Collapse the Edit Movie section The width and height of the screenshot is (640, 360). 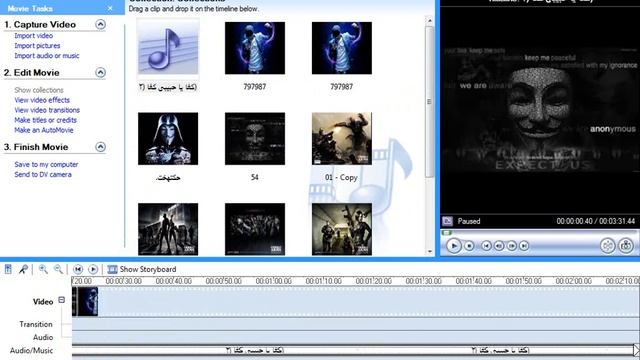tap(100, 73)
